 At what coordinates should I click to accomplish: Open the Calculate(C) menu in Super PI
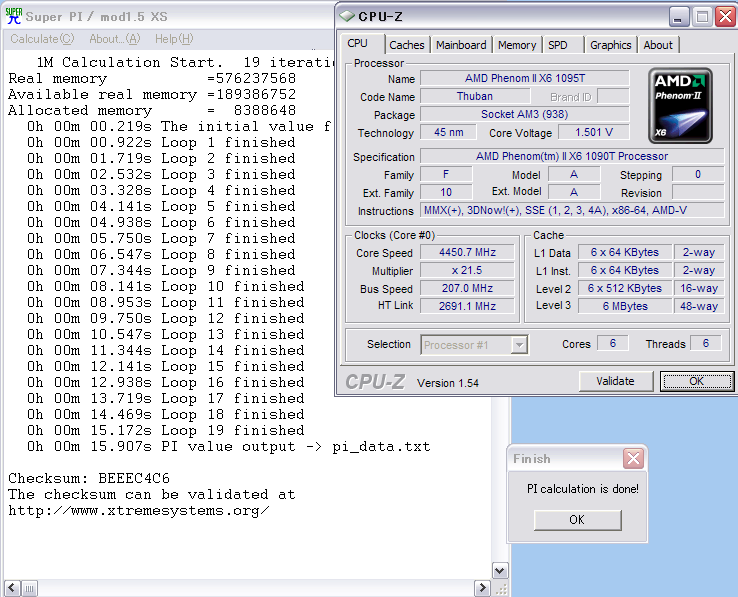(42, 39)
